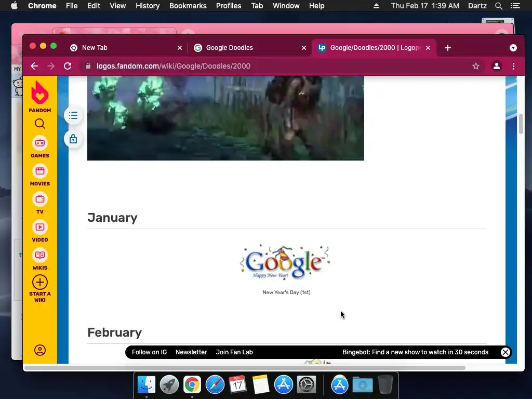The image size is (532, 399).
Task: Go forward with the browser forward arrow
Action: [51, 66]
